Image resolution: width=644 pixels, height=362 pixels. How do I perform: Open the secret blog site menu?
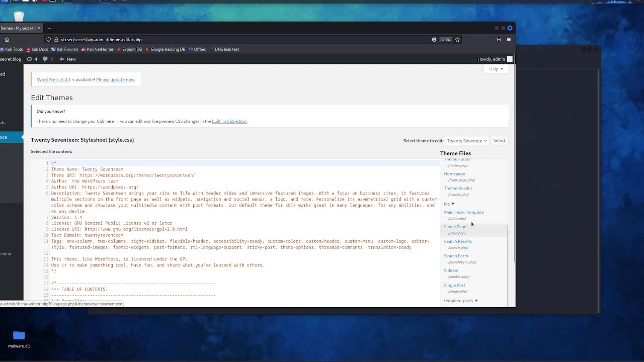click(11, 59)
